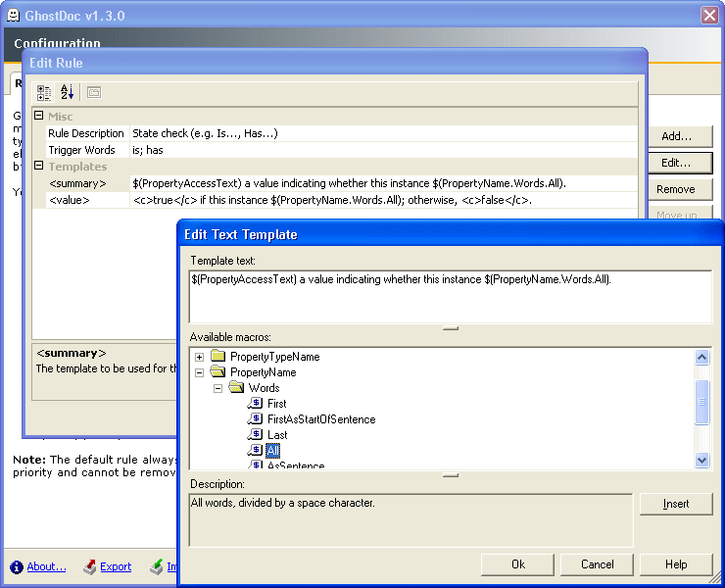Click the About info icon
This screenshot has width=725, height=588.
[17, 566]
